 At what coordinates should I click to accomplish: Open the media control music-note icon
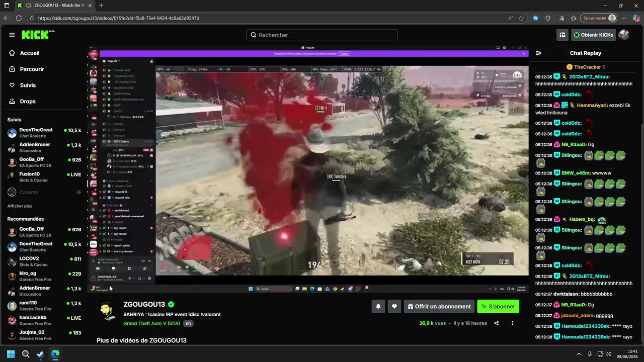pyautogui.click(x=561, y=18)
